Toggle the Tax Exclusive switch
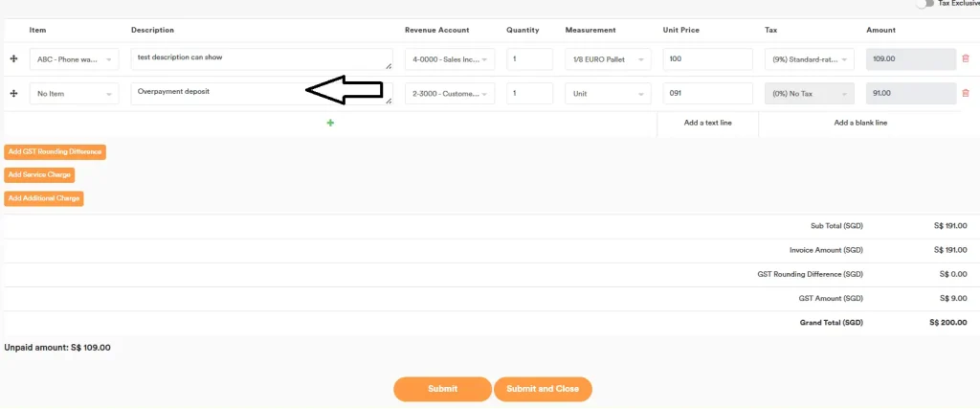This screenshot has height=410, width=980. point(924,4)
